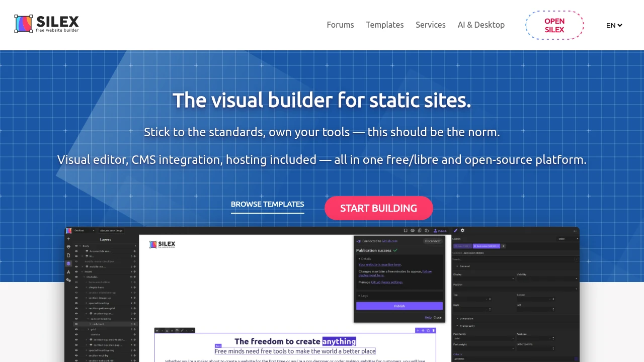
Task: Click the move-up arrow on selected element toolbar
Action: pos(418,330)
